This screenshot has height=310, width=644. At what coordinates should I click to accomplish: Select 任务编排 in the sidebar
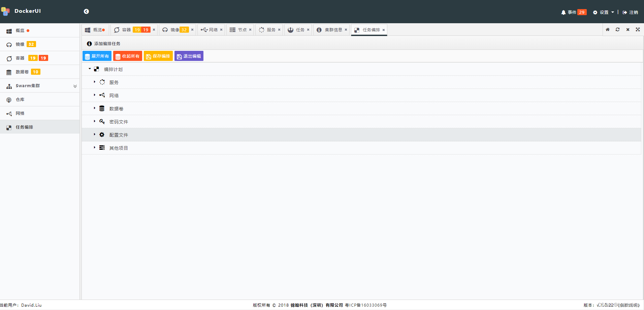[x=40, y=127]
